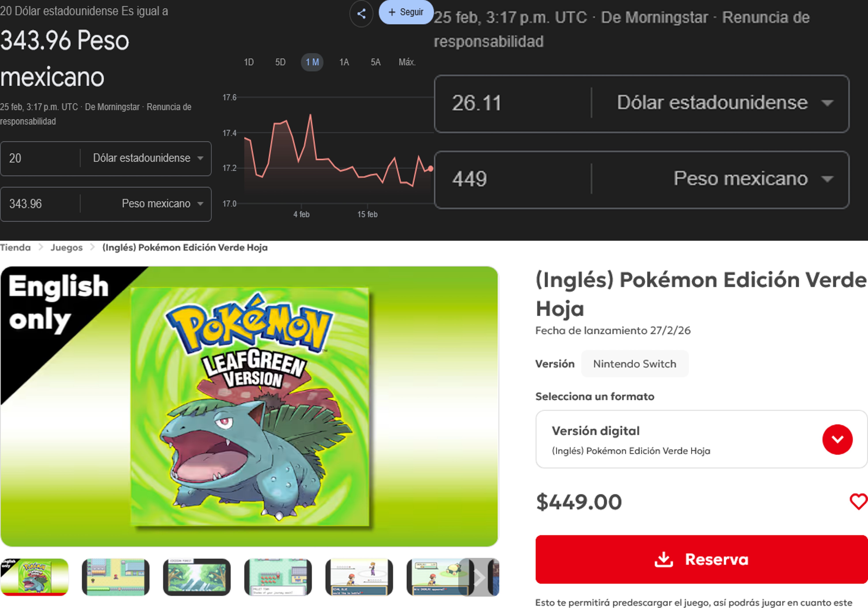Switch chart to 1A range

344,62
